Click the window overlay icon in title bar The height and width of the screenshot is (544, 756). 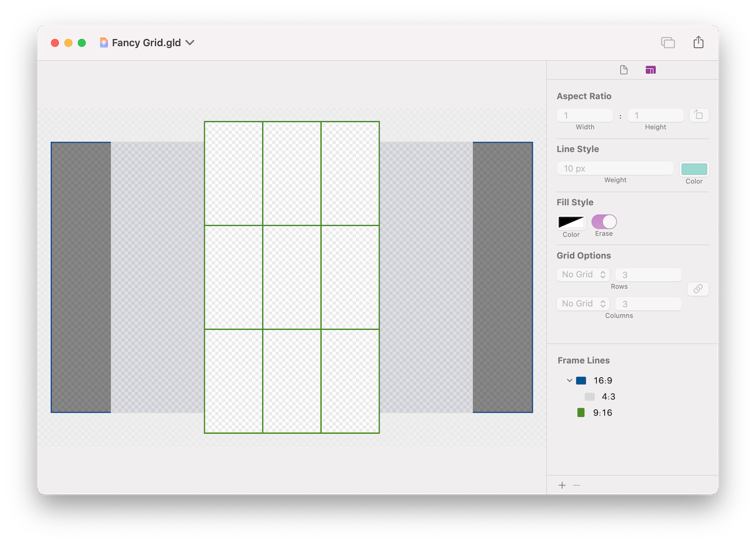point(668,43)
